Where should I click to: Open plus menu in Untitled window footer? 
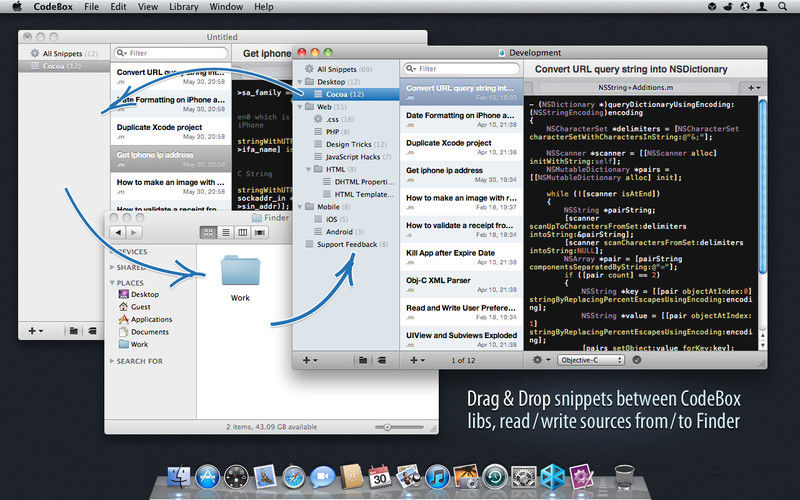(36, 331)
